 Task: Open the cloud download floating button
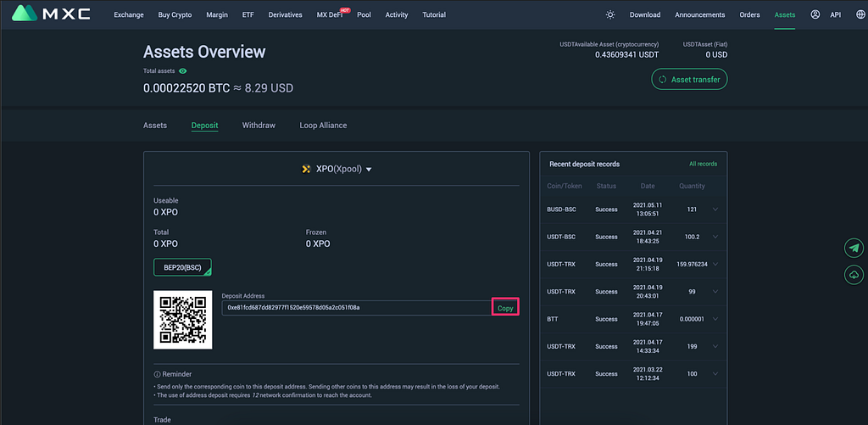[854, 275]
